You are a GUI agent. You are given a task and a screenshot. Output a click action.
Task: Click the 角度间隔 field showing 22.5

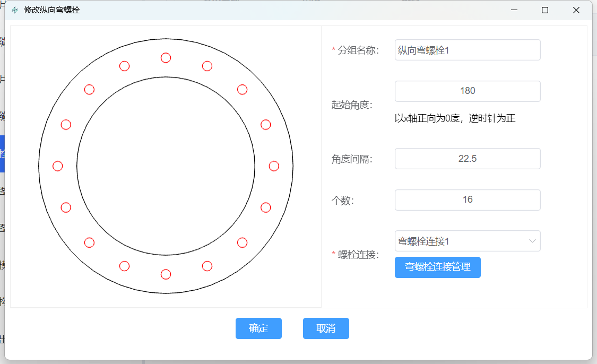468,158
